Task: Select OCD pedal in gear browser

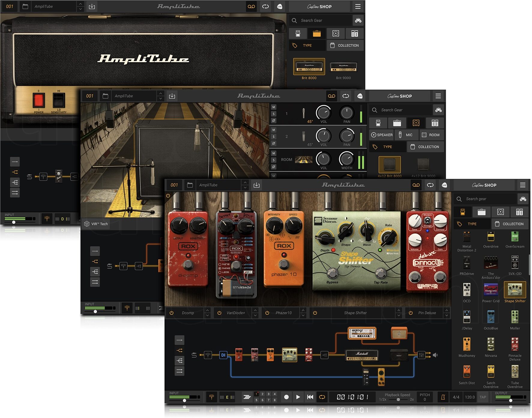Action: (x=467, y=292)
